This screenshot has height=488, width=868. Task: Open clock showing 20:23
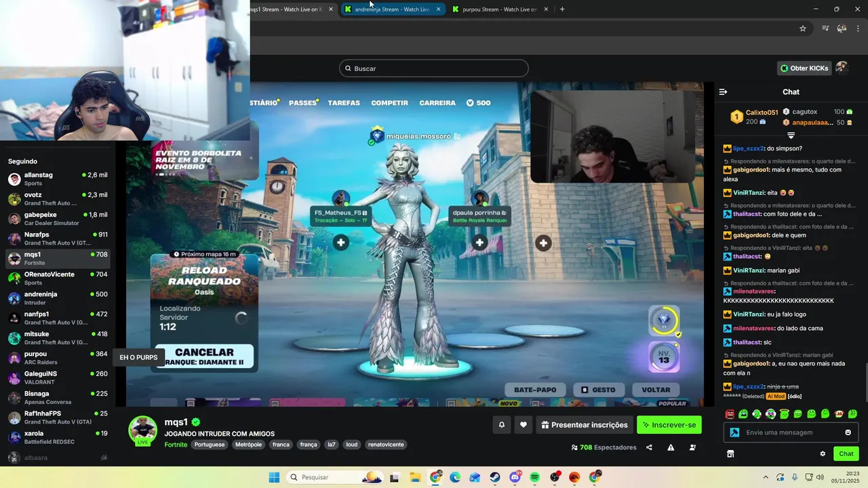[846, 477]
